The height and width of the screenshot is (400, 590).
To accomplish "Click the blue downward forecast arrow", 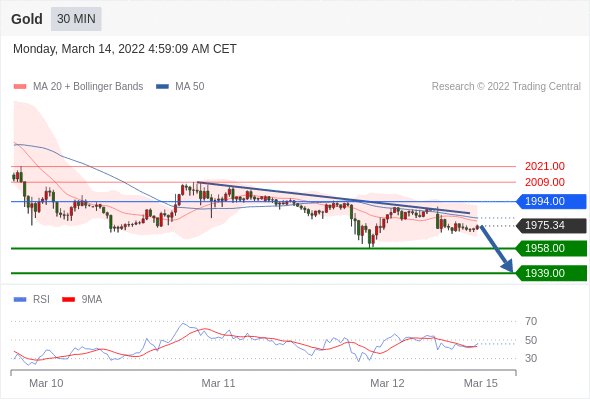I will point(496,249).
